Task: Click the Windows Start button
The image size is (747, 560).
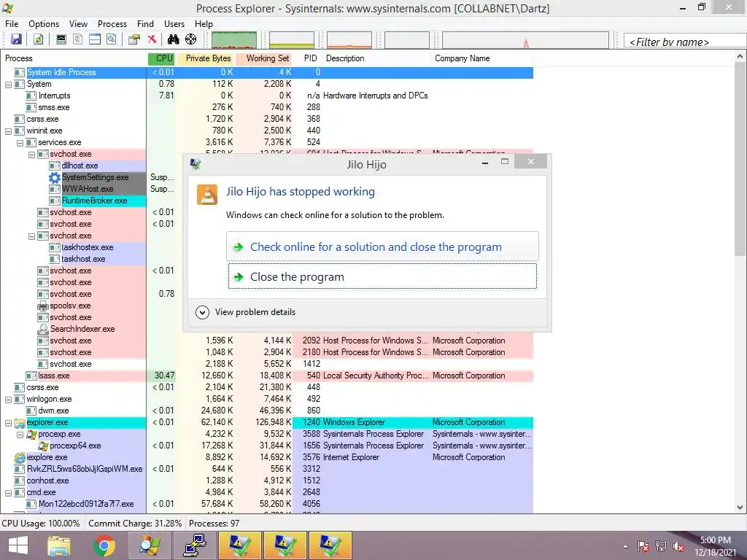Action: click(18, 545)
